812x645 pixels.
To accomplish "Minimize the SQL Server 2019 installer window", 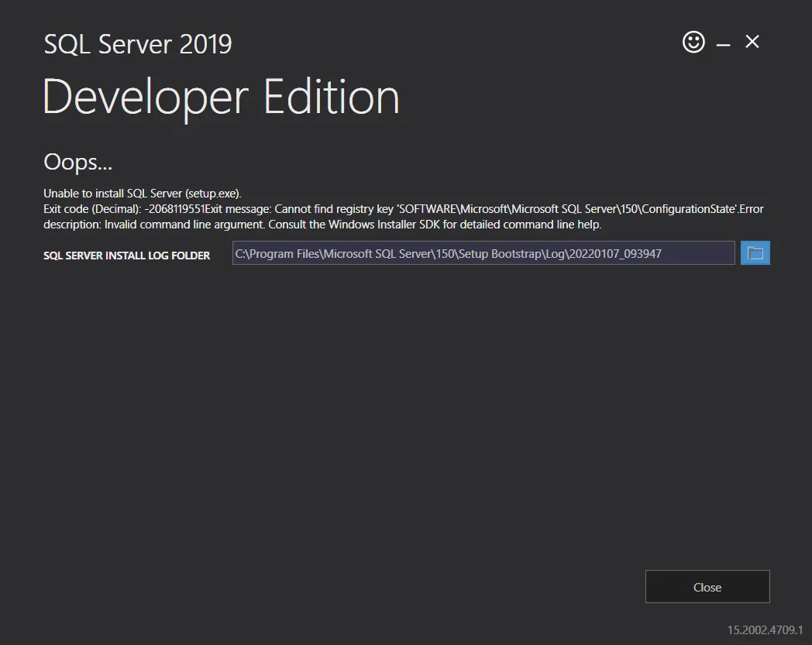I will [x=723, y=43].
